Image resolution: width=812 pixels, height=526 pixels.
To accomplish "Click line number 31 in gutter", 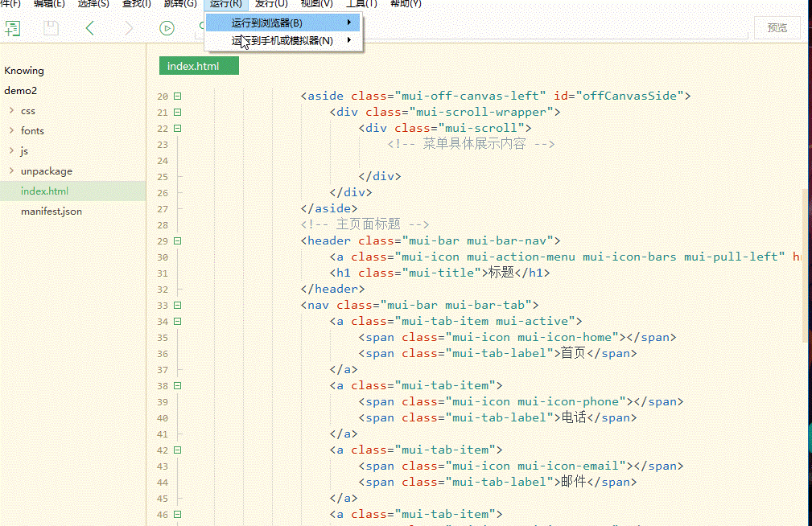I will coord(163,273).
